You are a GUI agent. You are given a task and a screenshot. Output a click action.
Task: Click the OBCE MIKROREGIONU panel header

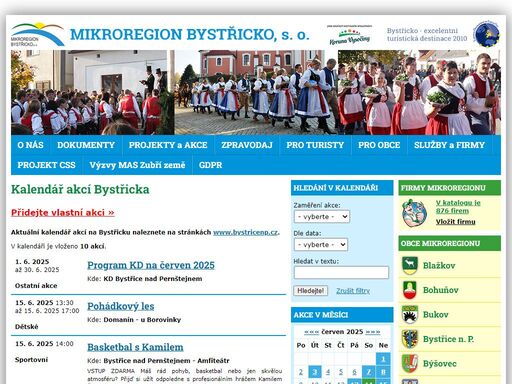click(x=450, y=243)
